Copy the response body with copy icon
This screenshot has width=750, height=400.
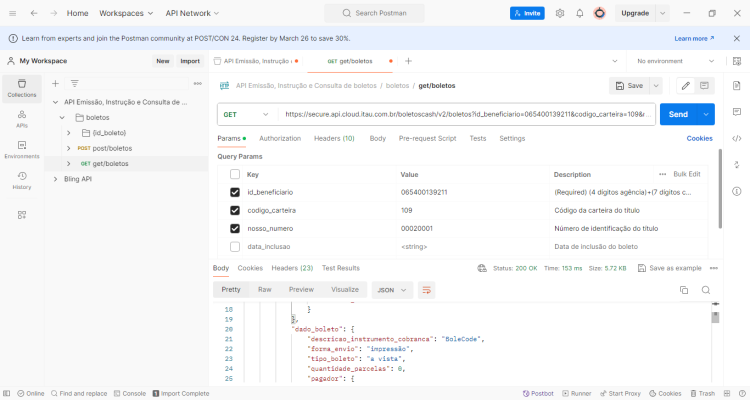pos(684,290)
